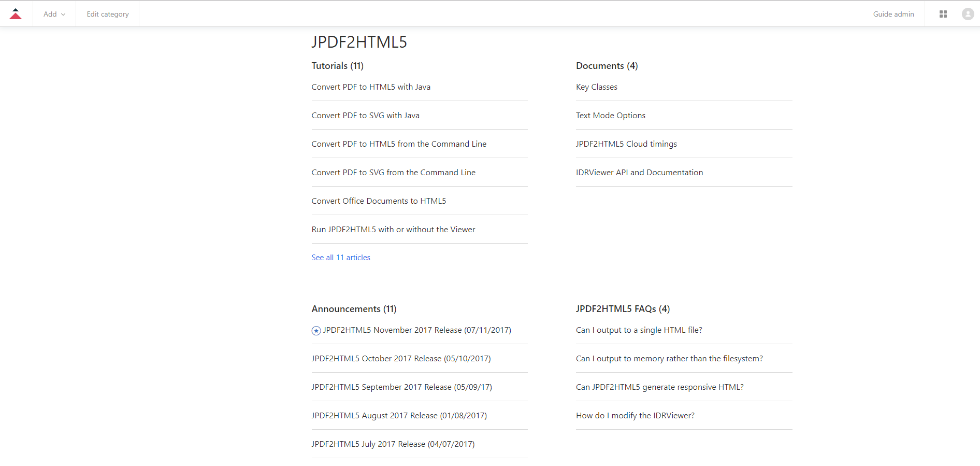This screenshot has width=980, height=466.
Task: Open Guide admin
Action: (893, 14)
